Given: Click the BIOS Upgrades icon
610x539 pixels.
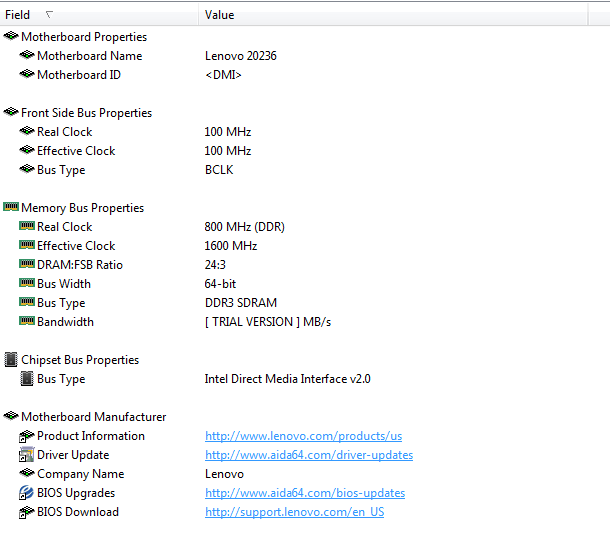Looking at the screenshot, I should [x=26, y=493].
